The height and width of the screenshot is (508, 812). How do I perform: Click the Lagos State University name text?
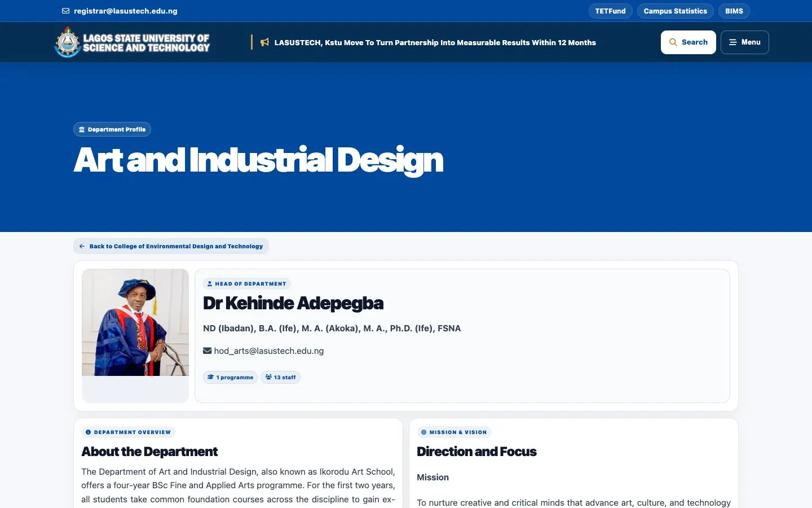146,43
